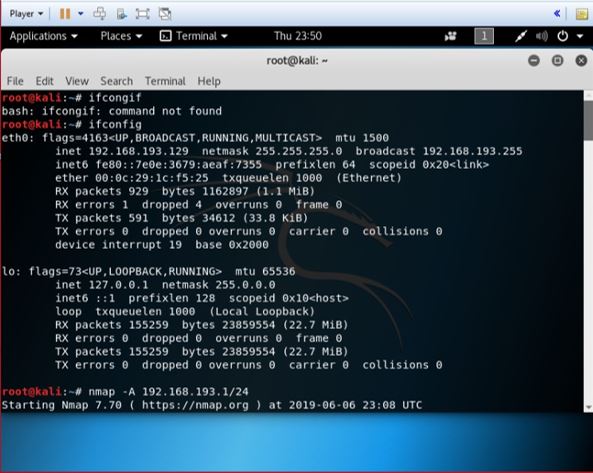Open the screen recorder camera icon in Kali panel
The image size is (593, 473).
[450, 36]
